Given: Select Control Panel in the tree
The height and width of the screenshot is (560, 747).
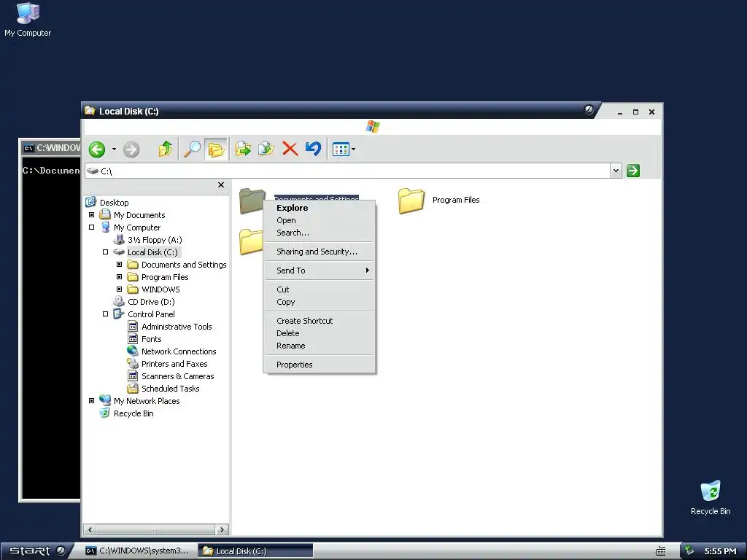Looking at the screenshot, I should tap(151, 314).
